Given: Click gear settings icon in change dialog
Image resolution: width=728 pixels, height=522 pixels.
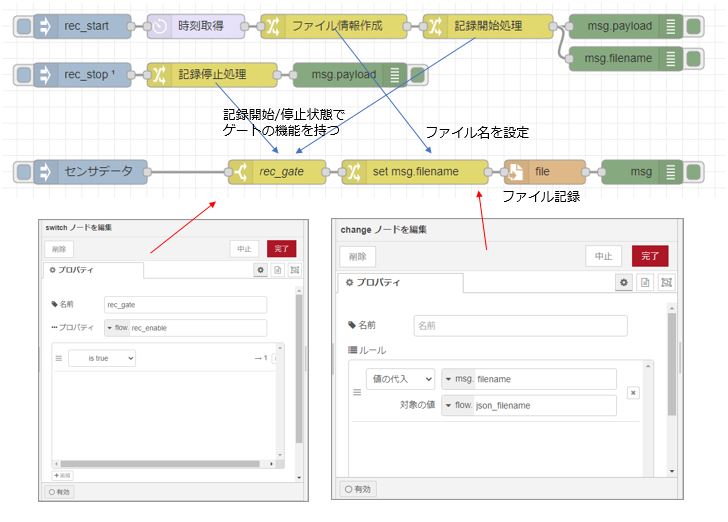Looking at the screenshot, I should click(x=624, y=283).
